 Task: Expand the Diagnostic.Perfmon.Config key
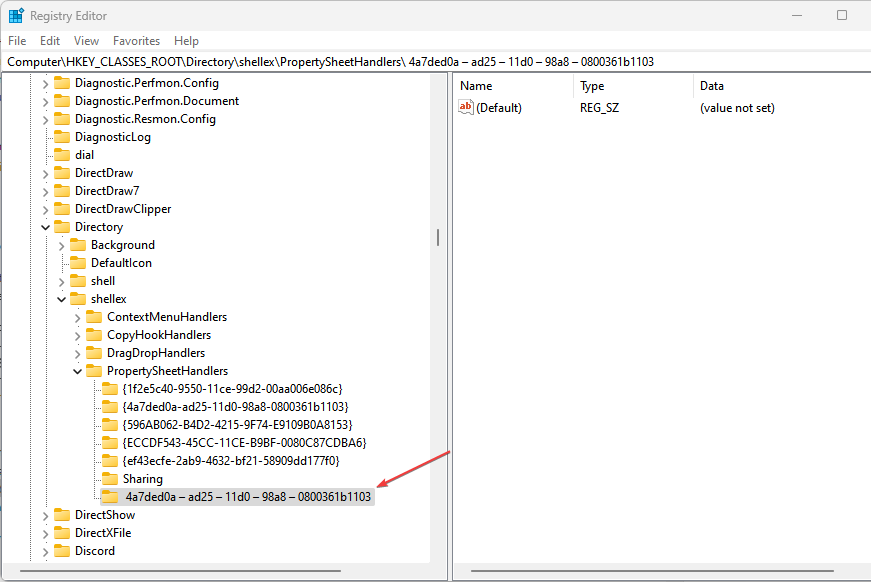46,83
